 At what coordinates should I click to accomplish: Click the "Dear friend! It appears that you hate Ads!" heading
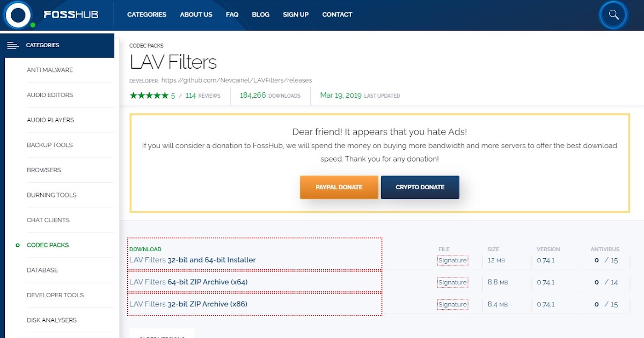coord(379,131)
